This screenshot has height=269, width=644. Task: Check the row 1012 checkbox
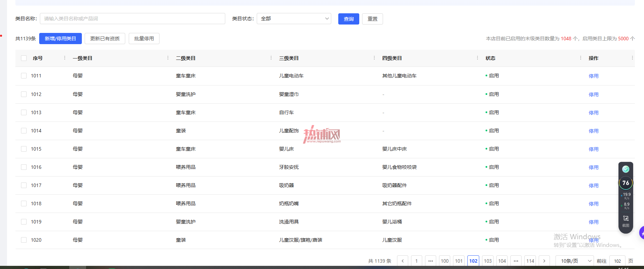click(x=24, y=94)
